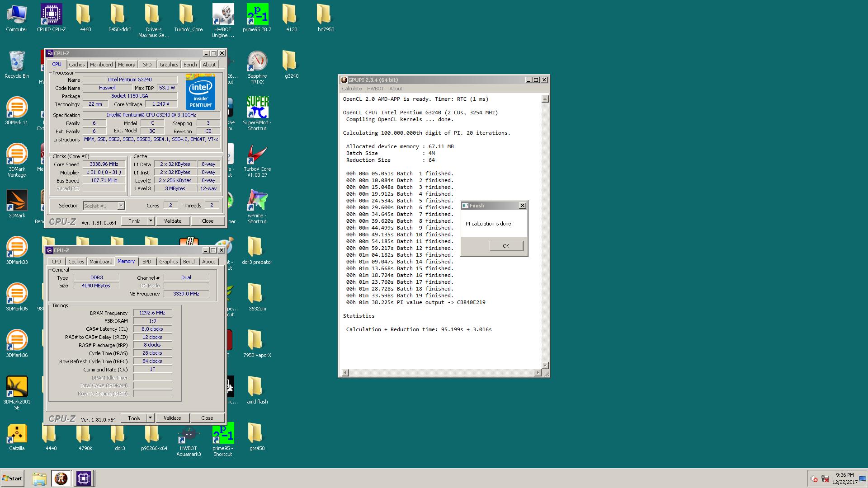This screenshot has width=868, height=488.
Task: Expand Socket #1 selection dropdown
Action: tap(121, 206)
